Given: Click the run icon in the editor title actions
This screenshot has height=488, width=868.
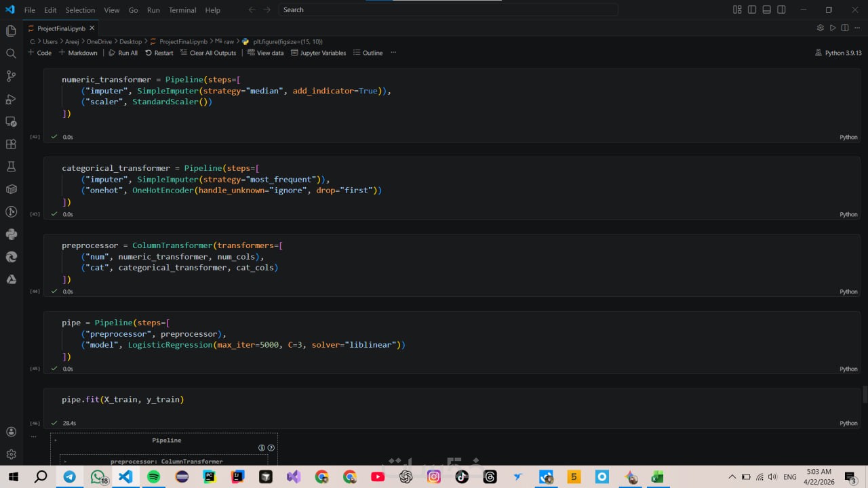Looking at the screenshot, I should pos(833,28).
